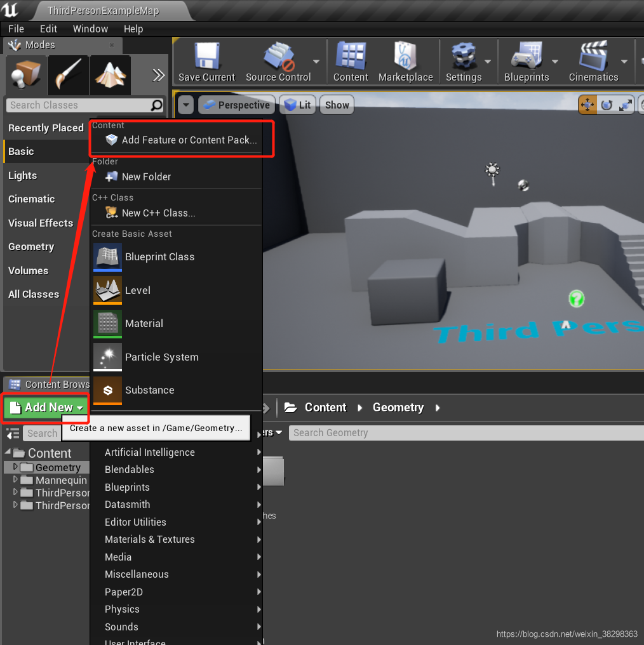Select the folder thumbnail in asset view
The height and width of the screenshot is (645, 644).
point(273,471)
